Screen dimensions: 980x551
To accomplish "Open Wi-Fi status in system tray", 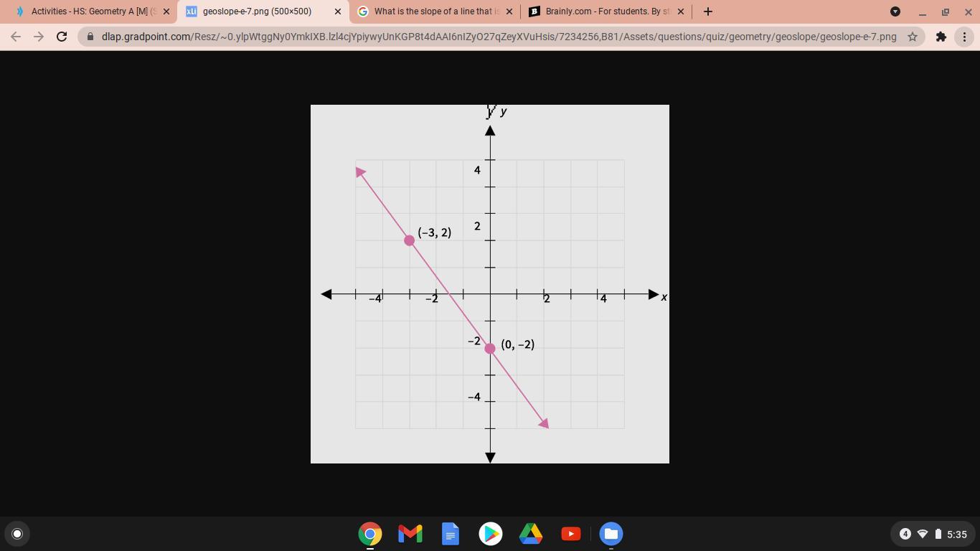I will point(923,534).
